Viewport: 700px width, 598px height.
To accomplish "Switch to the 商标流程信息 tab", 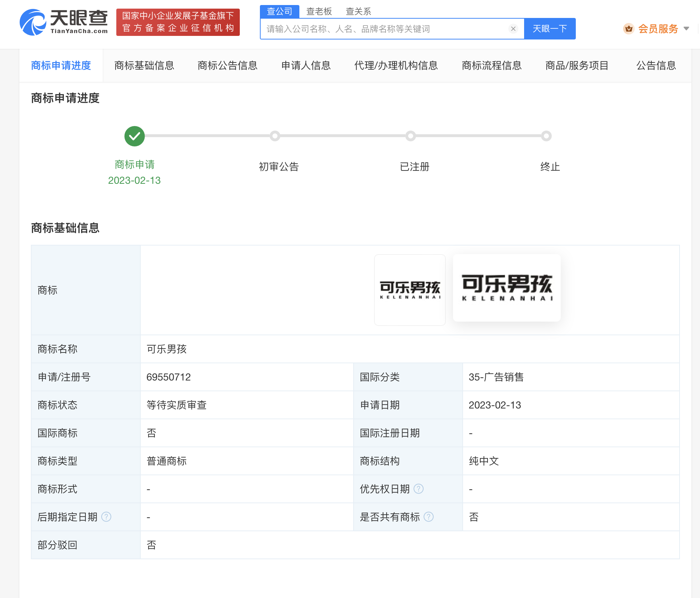I will (x=491, y=66).
